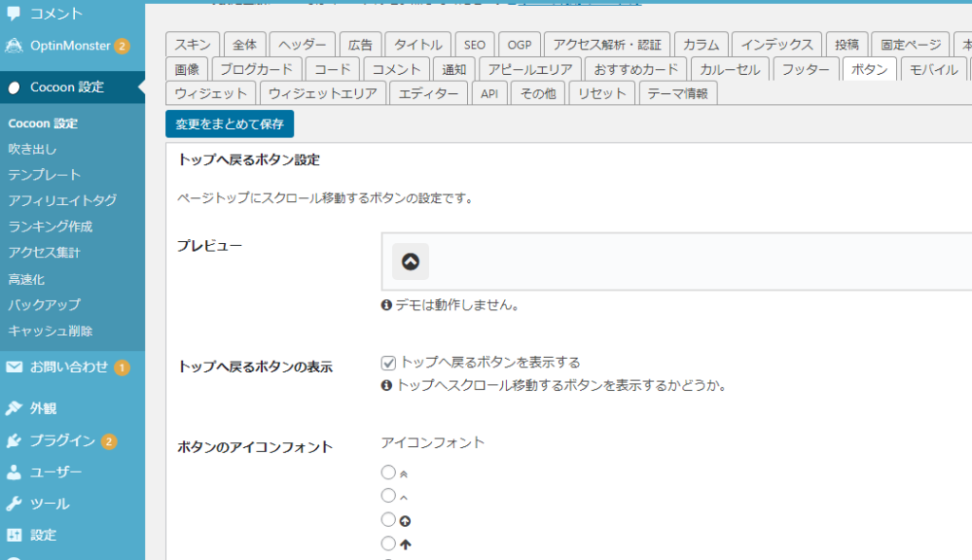Switch to アクセス解析・認証 tab

pos(607,45)
